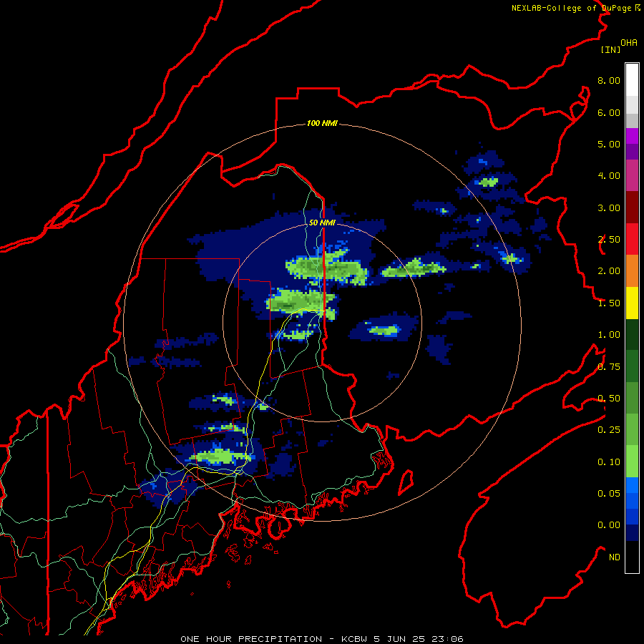
Task: Click the 6.00 legend value
Action: [x=609, y=112]
